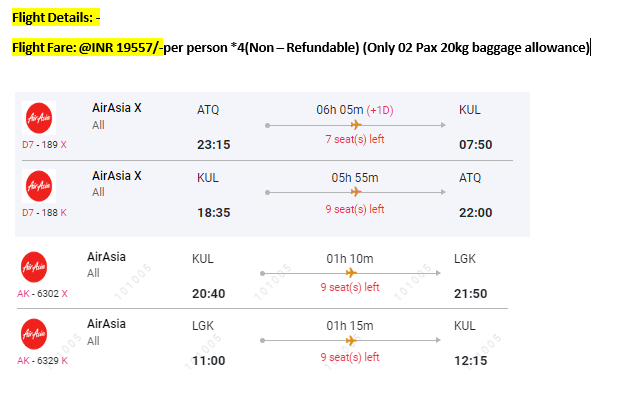Click the +1D next-day indicator

pos(380,110)
